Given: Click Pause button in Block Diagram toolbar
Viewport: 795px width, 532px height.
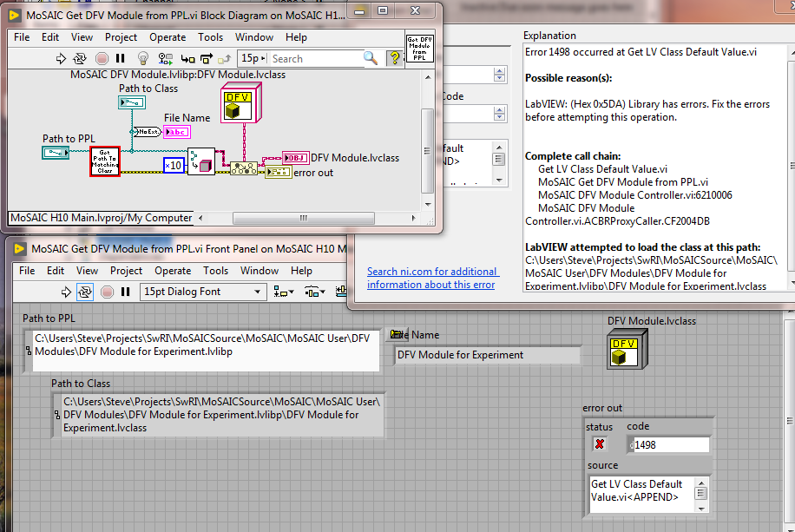Looking at the screenshot, I should tap(120, 59).
